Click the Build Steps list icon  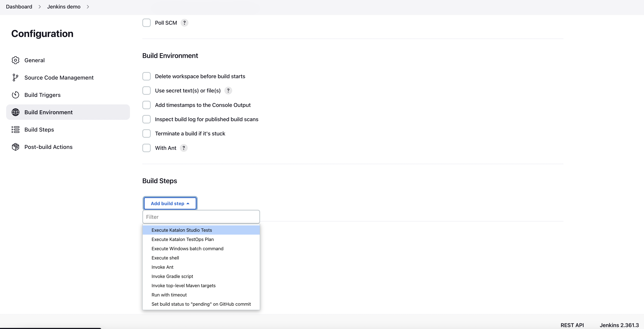(15, 129)
